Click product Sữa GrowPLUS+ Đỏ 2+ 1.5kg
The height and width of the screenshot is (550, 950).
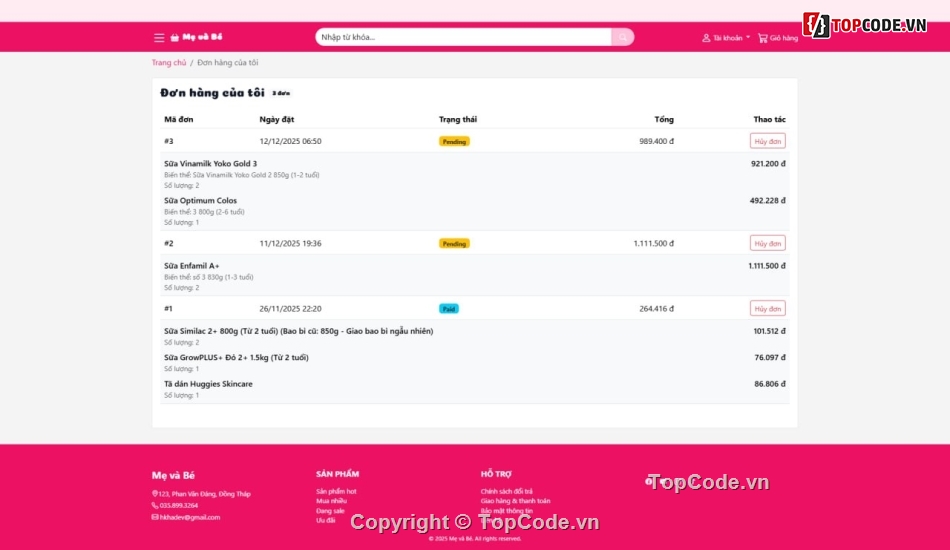(x=236, y=357)
